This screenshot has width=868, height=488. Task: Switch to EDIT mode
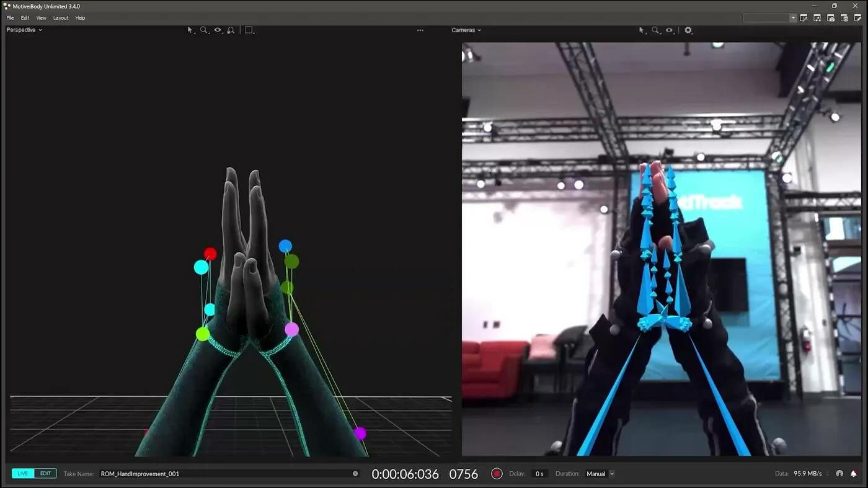point(46,474)
